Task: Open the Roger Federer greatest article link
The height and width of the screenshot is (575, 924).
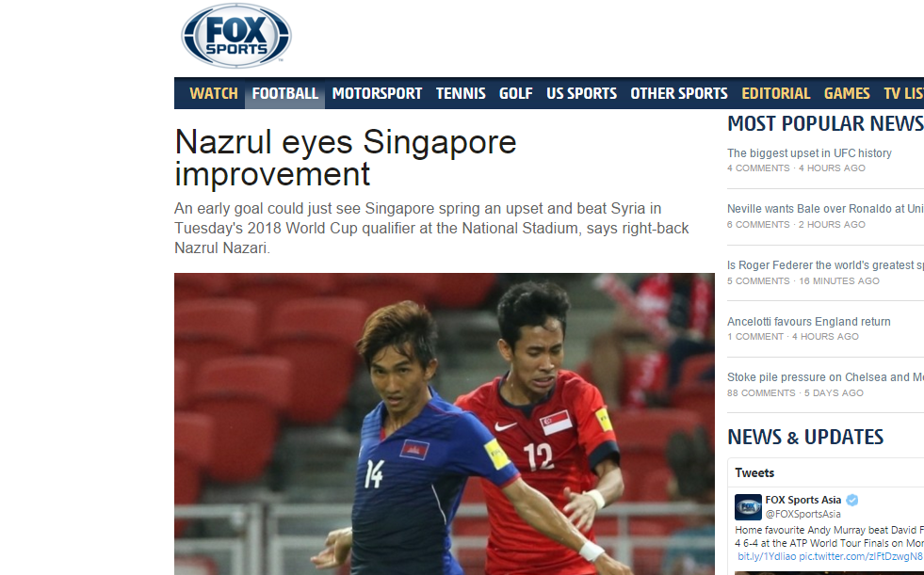Action: pyautogui.click(x=825, y=264)
